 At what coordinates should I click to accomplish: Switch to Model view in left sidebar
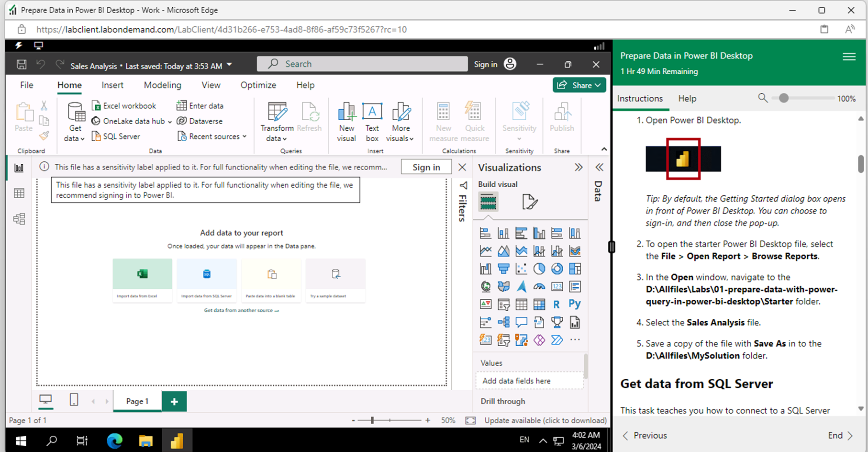pyautogui.click(x=19, y=219)
